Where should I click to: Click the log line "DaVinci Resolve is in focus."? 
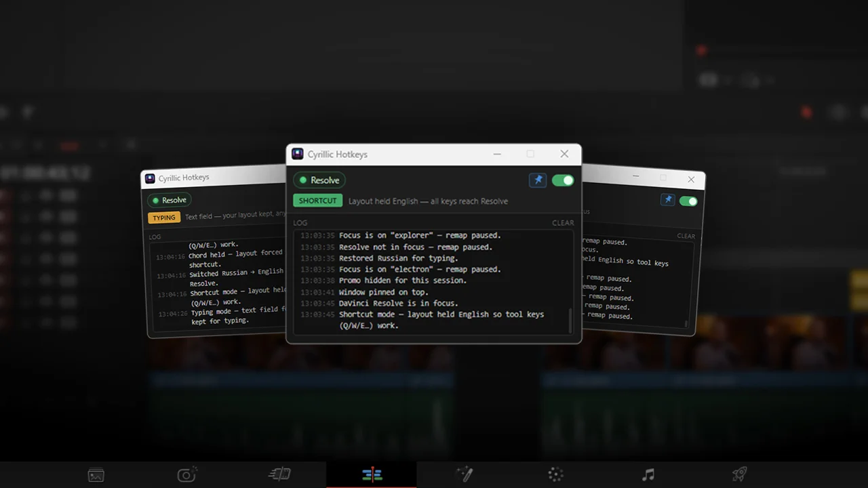click(x=399, y=303)
